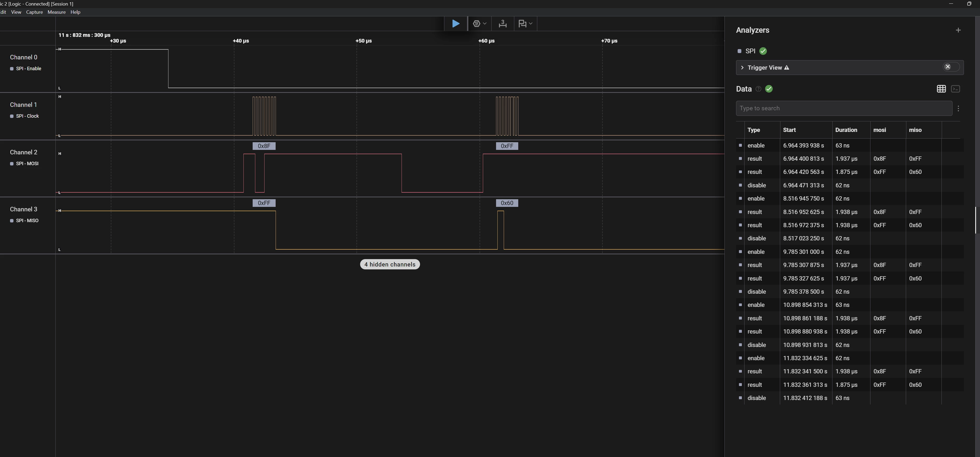
Task: Add a new analyzer with plus icon
Action: (x=958, y=30)
